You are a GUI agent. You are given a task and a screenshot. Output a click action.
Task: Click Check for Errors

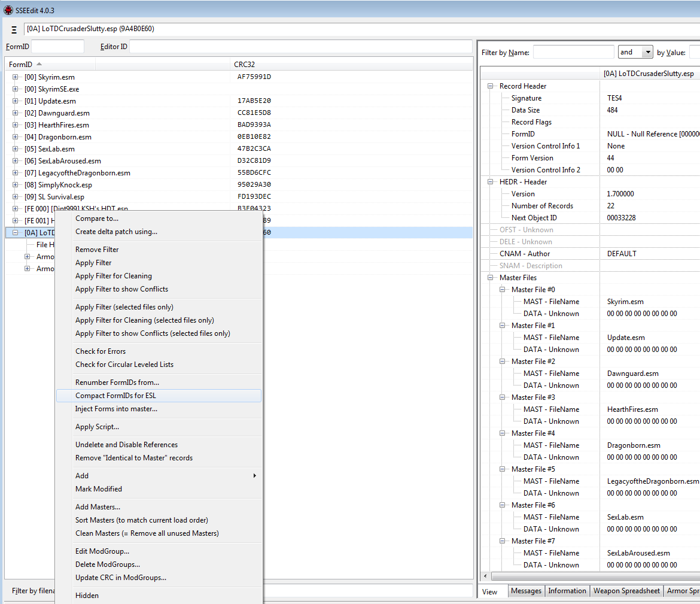159,351
